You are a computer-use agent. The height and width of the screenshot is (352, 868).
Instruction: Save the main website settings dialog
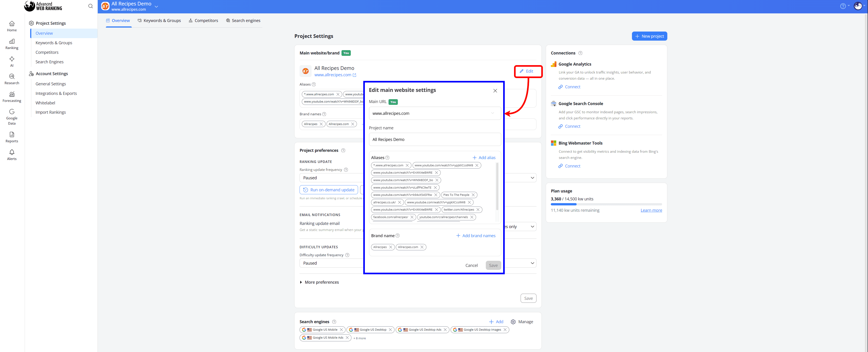493,265
